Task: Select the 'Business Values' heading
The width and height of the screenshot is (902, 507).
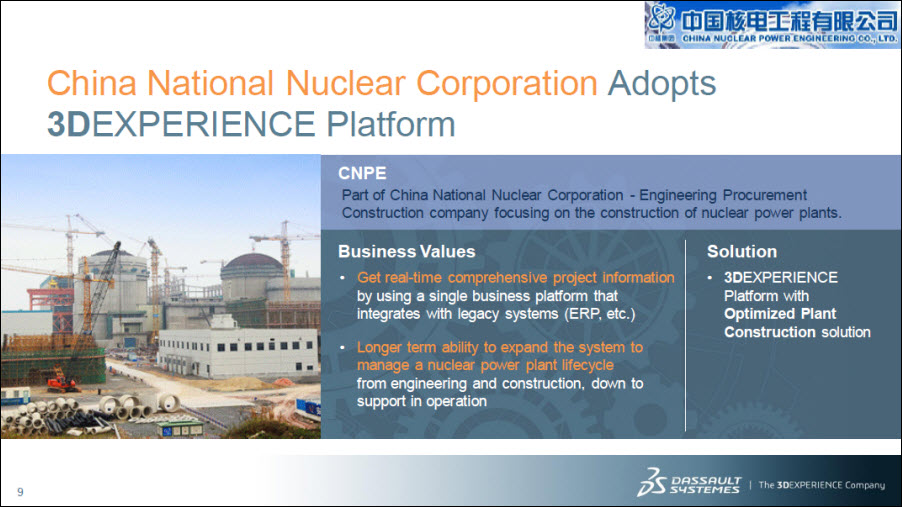Action: pyautogui.click(x=407, y=251)
